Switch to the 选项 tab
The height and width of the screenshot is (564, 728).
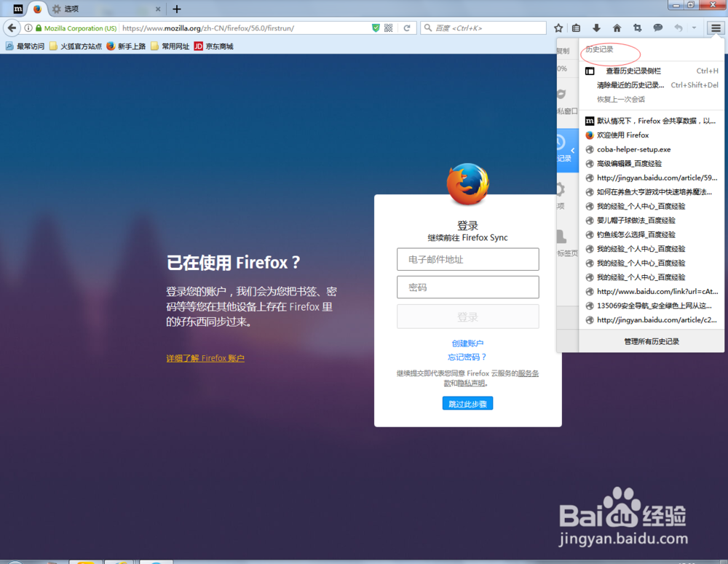coord(106,9)
